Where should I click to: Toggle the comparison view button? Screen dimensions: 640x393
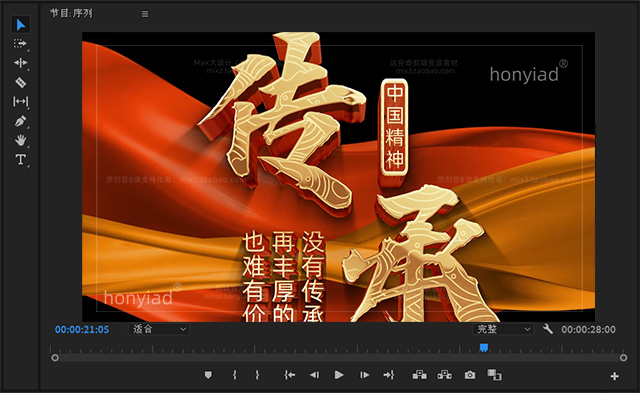pos(494,375)
